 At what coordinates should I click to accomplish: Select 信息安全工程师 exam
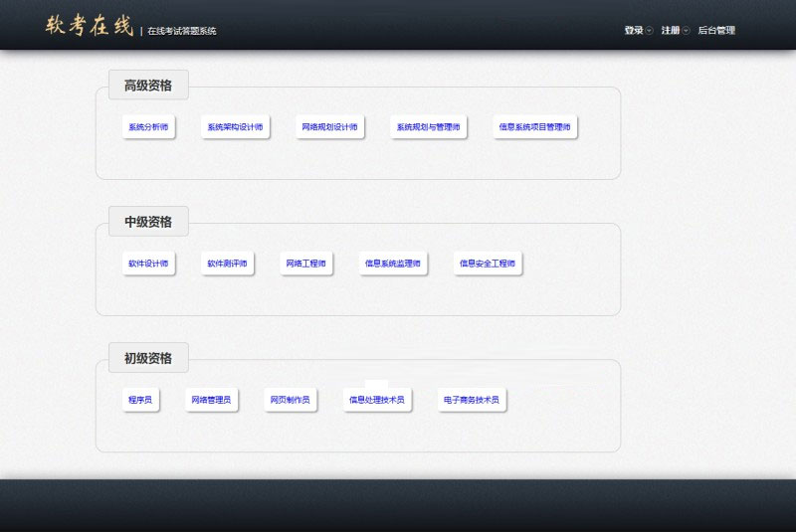pos(488,264)
